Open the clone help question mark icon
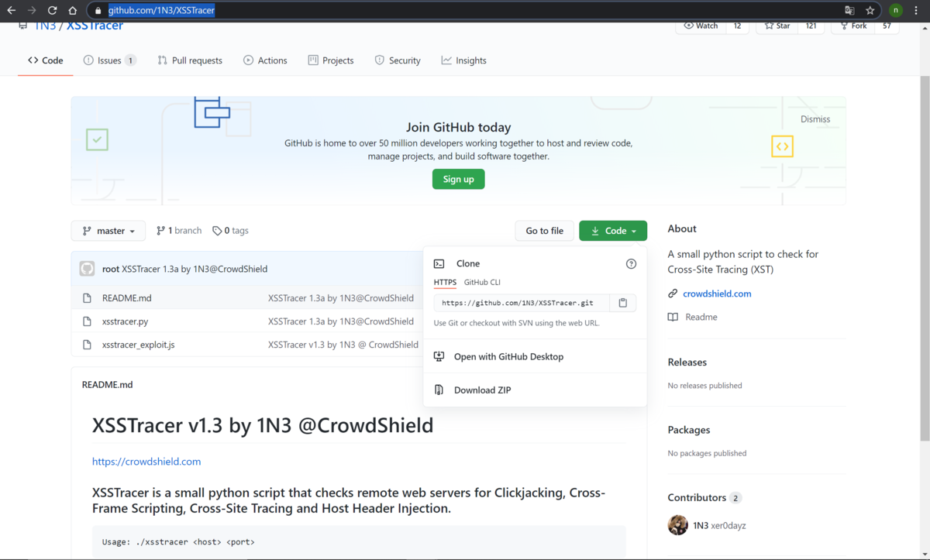Image resolution: width=930 pixels, height=560 pixels. click(x=631, y=263)
